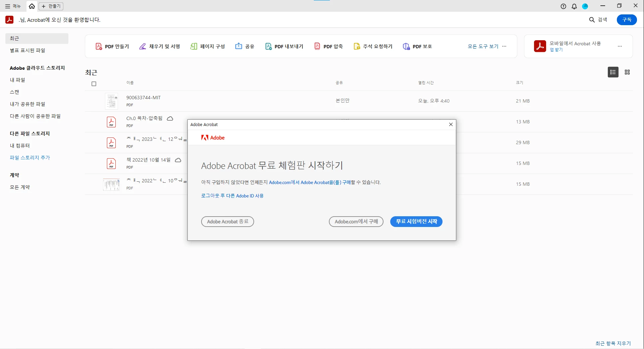Open the hamburger 메뉴 button
The width and height of the screenshot is (644, 349).
(13, 6)
